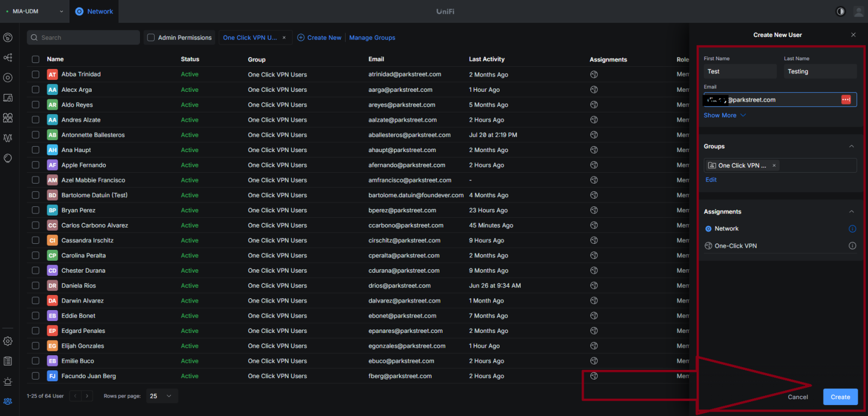Click email bartolome.datuin@foundever.com
The width and height of the screenshot is (868, 416).
pyautogui.click(x=416, y=196)
